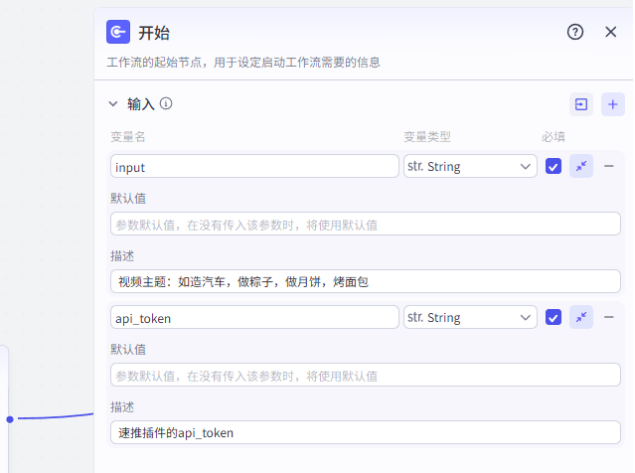Collapse the 输入 section chevron
635x473 pixels.
pyautogui.click(x=113, y=104)
